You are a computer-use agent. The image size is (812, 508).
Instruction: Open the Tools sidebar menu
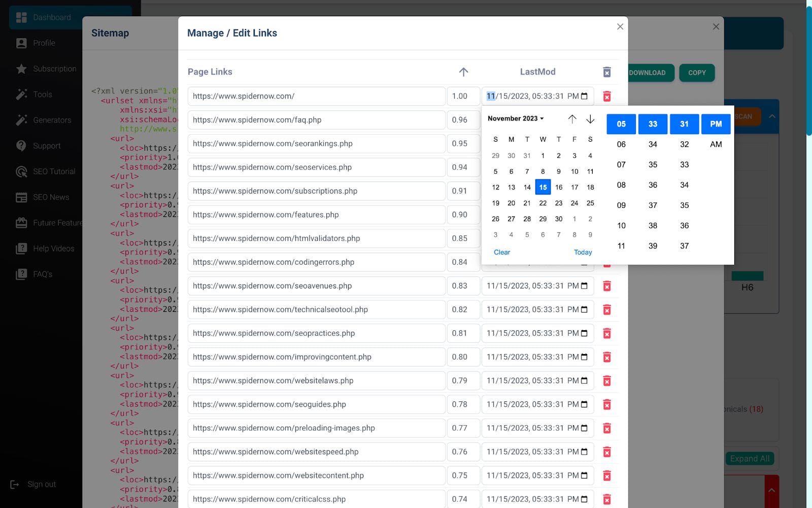[x=43, y=94]
